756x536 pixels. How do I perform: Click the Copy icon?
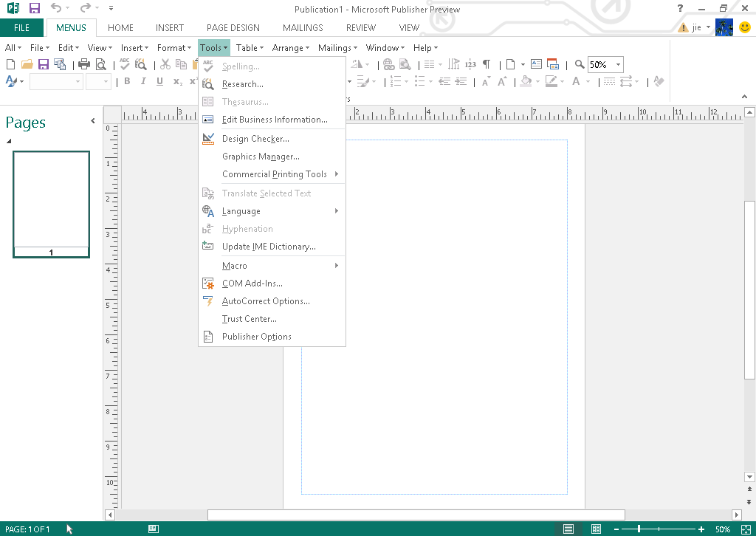point(182,64)
